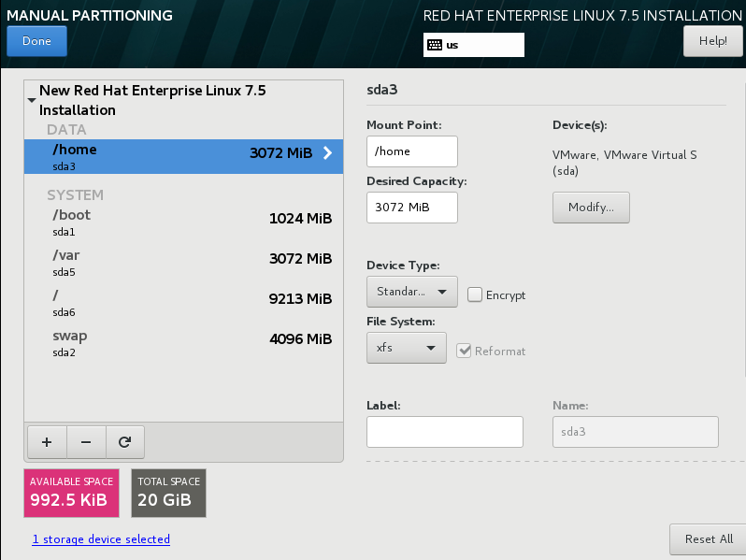This screenshot has width=746, height=560.
Task: Click the remove mount point minus icon
Action: click(86, 442)
